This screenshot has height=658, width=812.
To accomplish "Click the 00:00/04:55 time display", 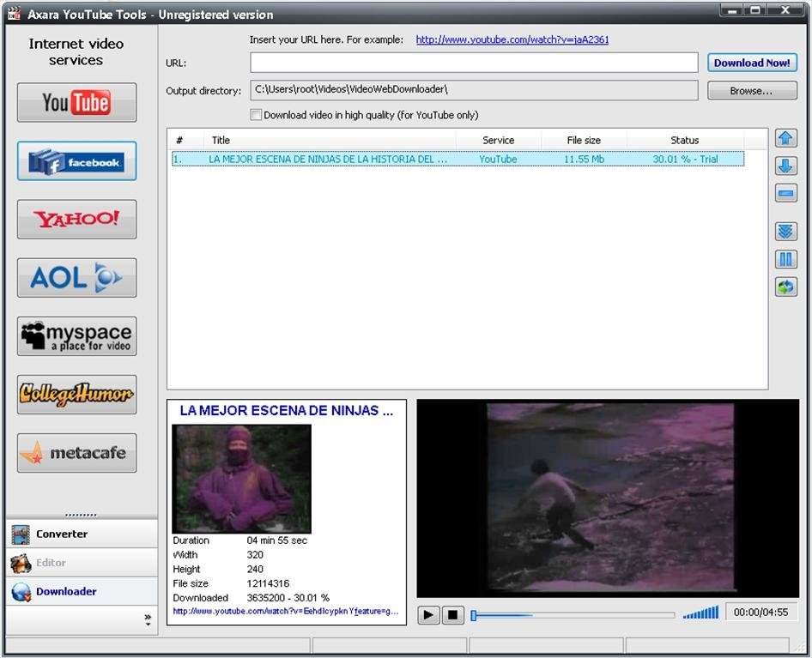I will 760,613.
